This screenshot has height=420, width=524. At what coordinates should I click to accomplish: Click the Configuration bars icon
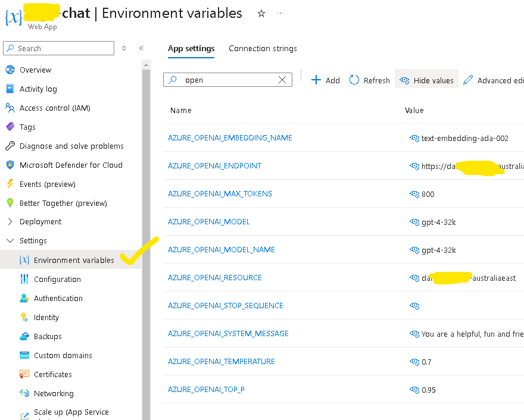tap(24, 279)
